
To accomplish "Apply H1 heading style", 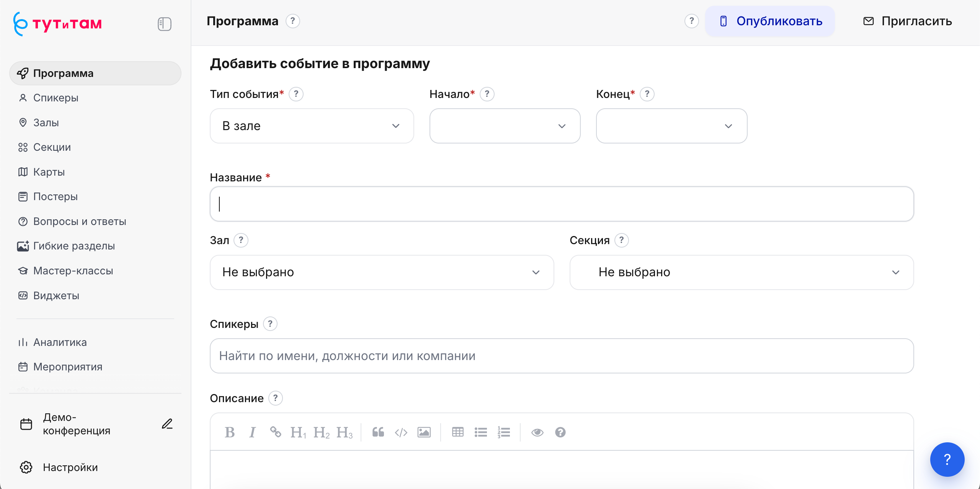I will (x=298, y=432).
